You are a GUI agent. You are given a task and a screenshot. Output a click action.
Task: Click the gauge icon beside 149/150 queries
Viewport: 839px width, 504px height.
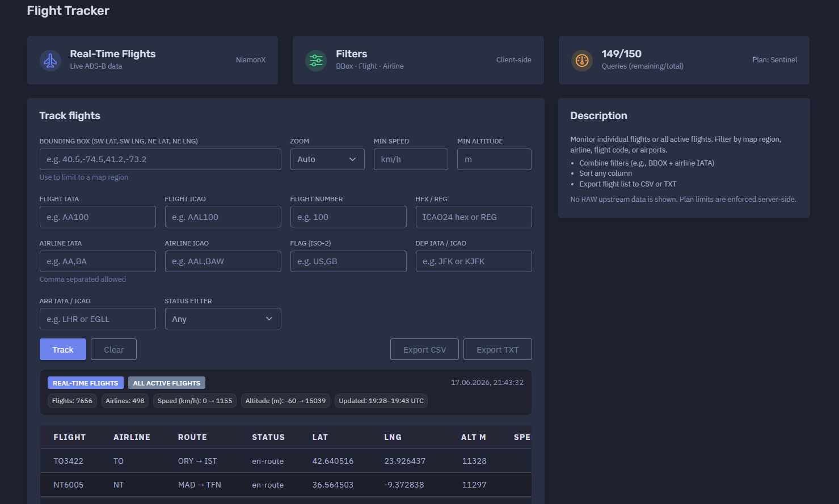pyautogui.click(x=582, y=60)
